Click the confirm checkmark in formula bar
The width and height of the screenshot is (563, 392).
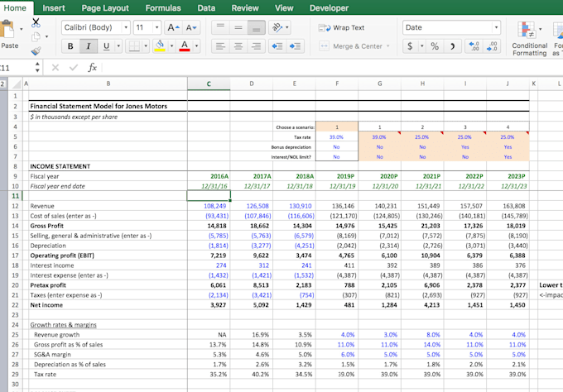tap(74, 68)
